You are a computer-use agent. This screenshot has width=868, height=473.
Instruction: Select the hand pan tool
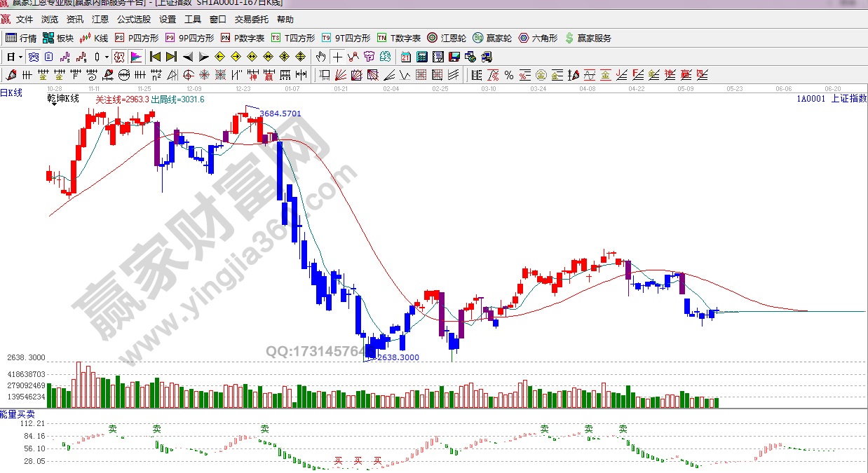[320, 57]
